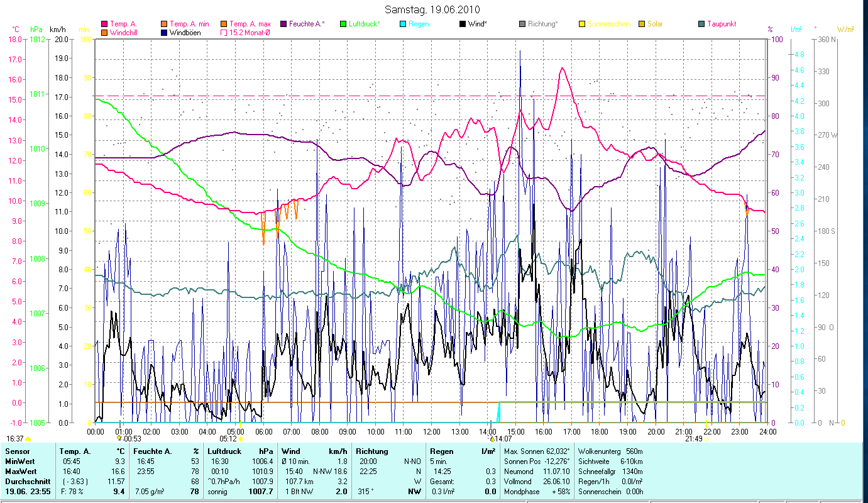This screenshot has width=868, height=503.
Task: Click the Taupunkt legend square
Action: pos(701,24)
